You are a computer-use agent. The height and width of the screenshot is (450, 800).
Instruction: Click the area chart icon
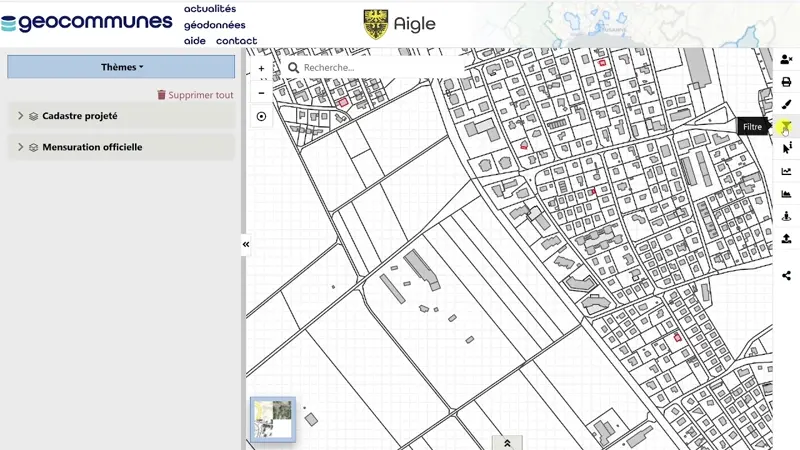pyautogui.click(x=786, y=194)
